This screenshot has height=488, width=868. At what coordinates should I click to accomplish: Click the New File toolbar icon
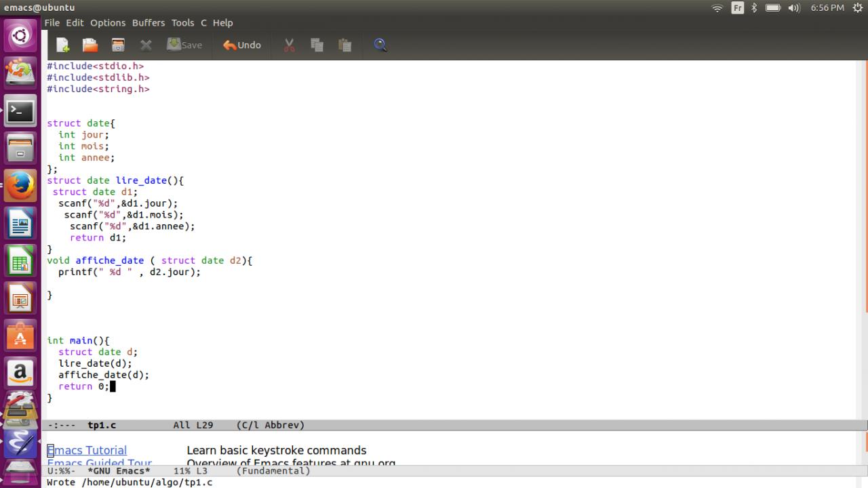coord(62,45)
